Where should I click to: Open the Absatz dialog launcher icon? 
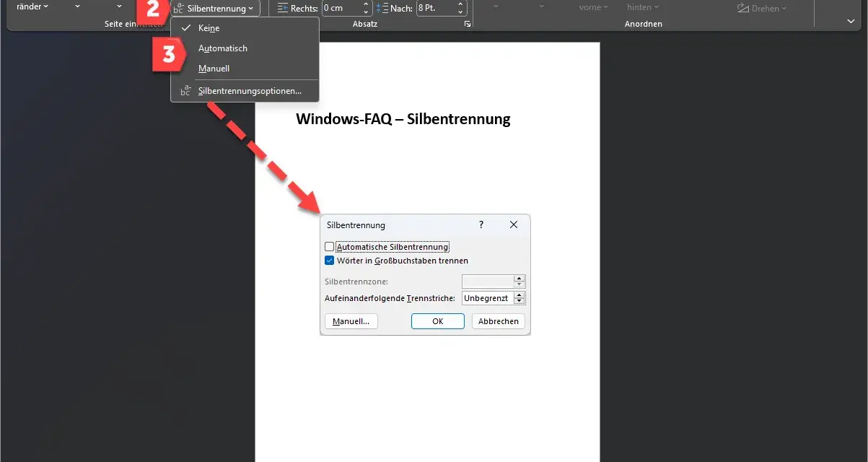pos(468,25)
